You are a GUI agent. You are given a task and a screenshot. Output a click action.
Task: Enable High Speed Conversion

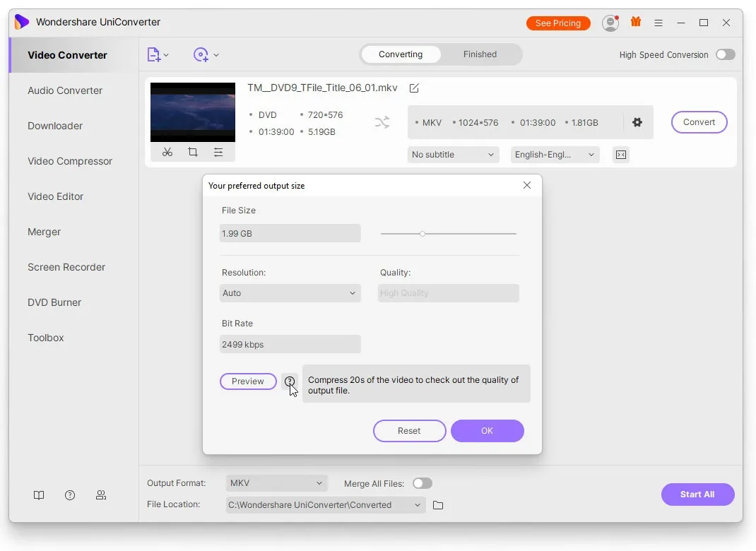pos(725,54)
